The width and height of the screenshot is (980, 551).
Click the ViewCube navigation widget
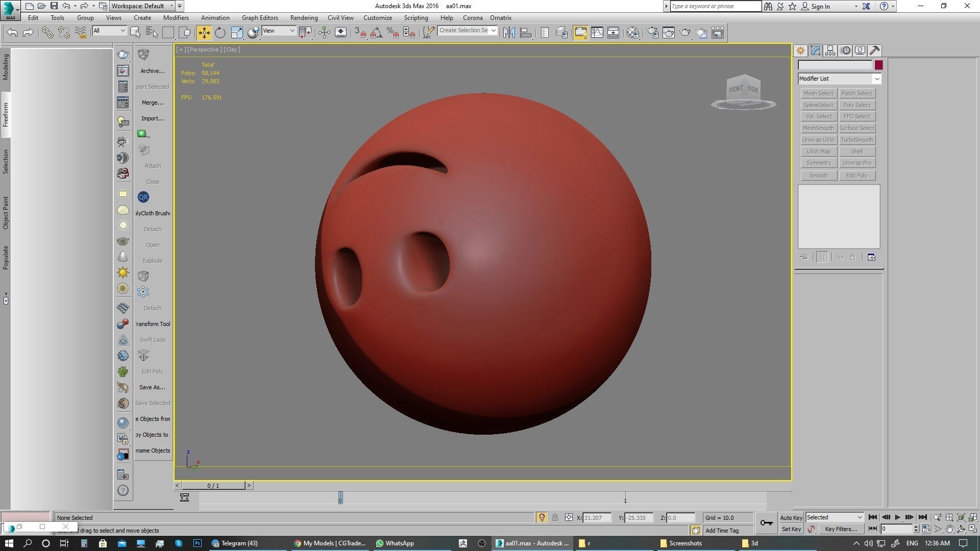[x=744, y=92]
